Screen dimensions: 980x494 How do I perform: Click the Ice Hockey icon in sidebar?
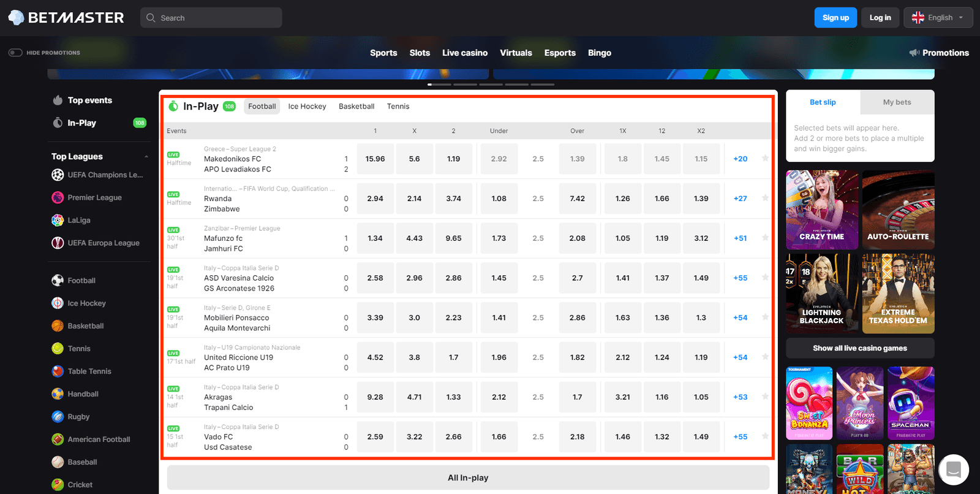click(x=58, y=303)
